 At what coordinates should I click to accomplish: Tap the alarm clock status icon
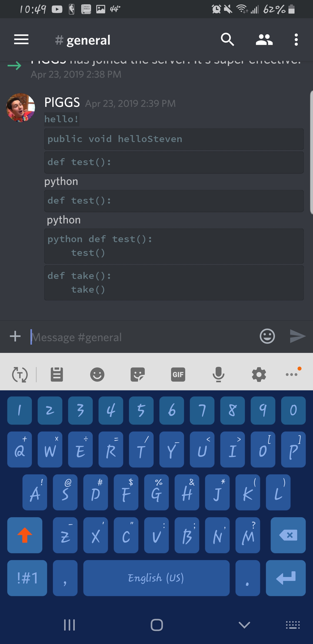[x=216, y=9]
